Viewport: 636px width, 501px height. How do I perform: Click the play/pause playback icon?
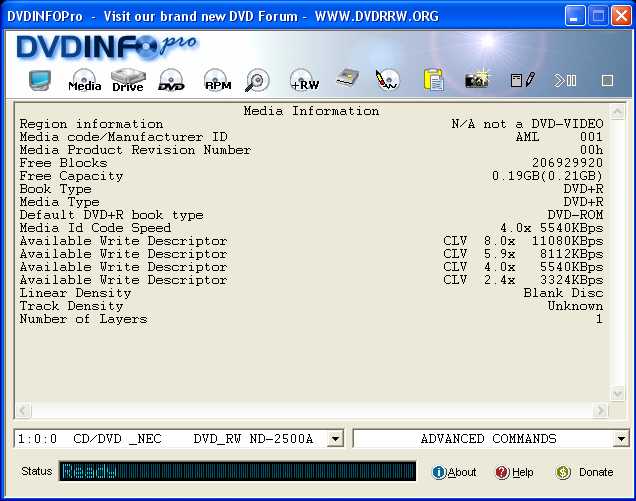pos(565,80)
